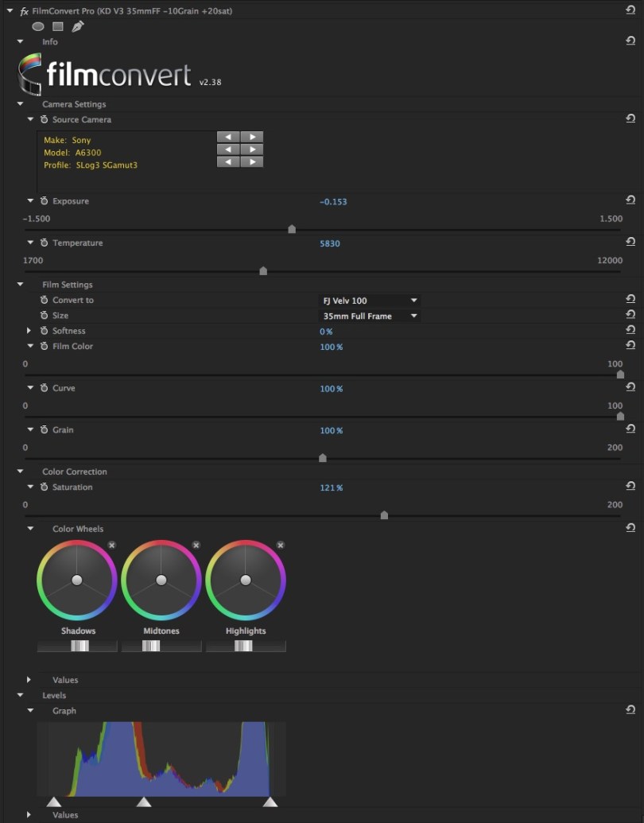Viewport: 644px width, 823px height.
Task: Reset the Temperature parameter
Action: point(630,242)
